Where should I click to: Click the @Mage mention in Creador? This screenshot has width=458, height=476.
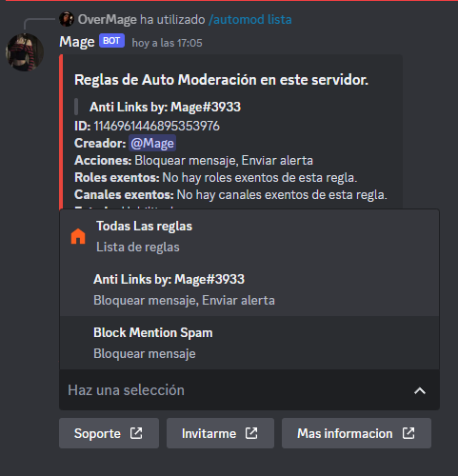[152, 143]
